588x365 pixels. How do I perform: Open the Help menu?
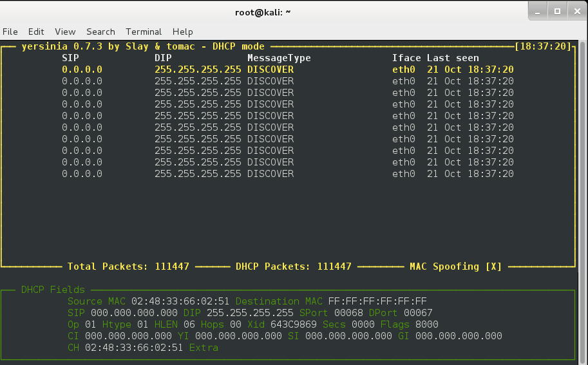pos(182,32)
